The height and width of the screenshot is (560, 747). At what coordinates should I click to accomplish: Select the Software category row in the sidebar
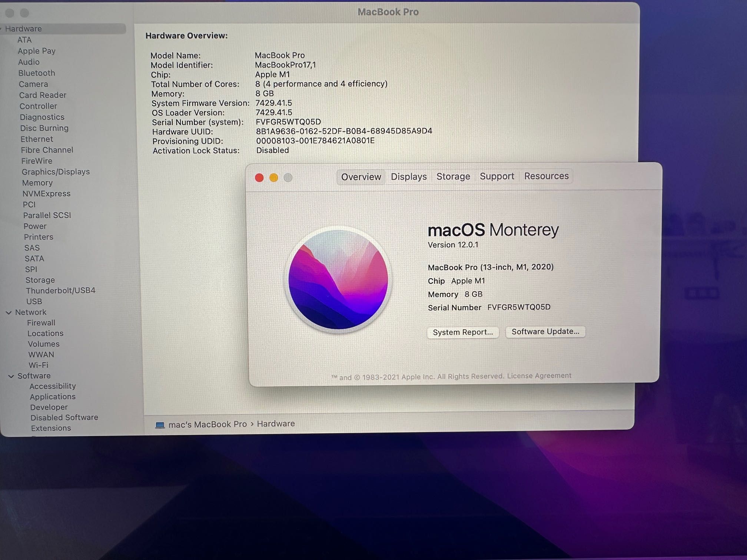[34, 376]
